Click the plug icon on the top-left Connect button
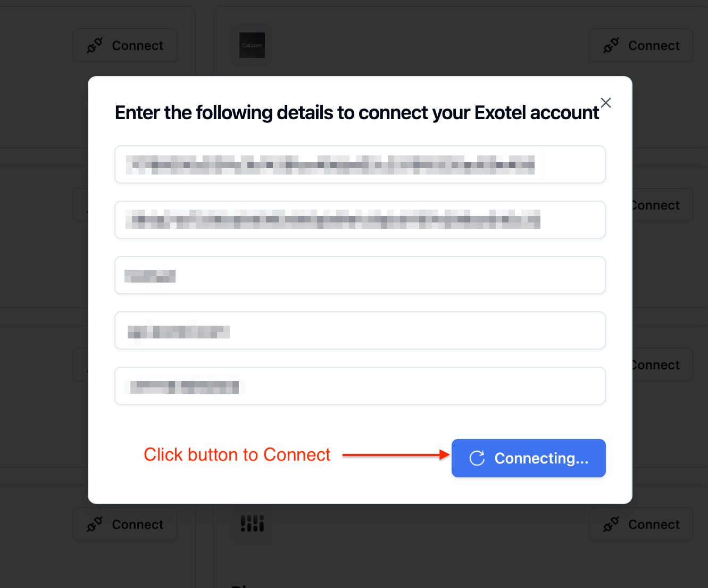The image size is (708, 588). point(95,45)
